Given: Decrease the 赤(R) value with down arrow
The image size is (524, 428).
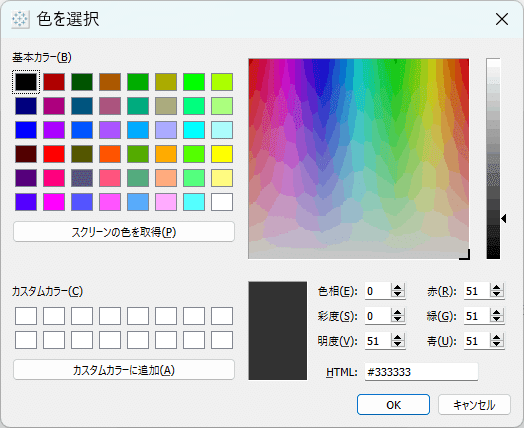Looking at the screenshot, I should [497, 295].
